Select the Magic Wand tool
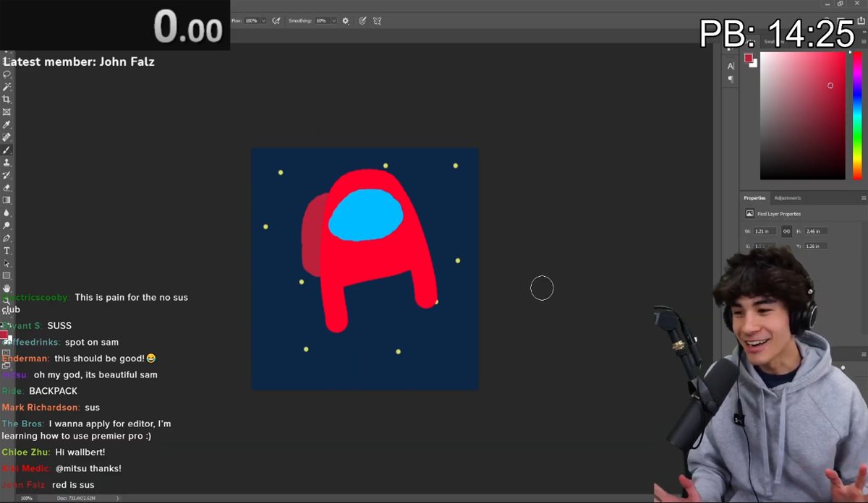868x503 pixels. (7, 87)
